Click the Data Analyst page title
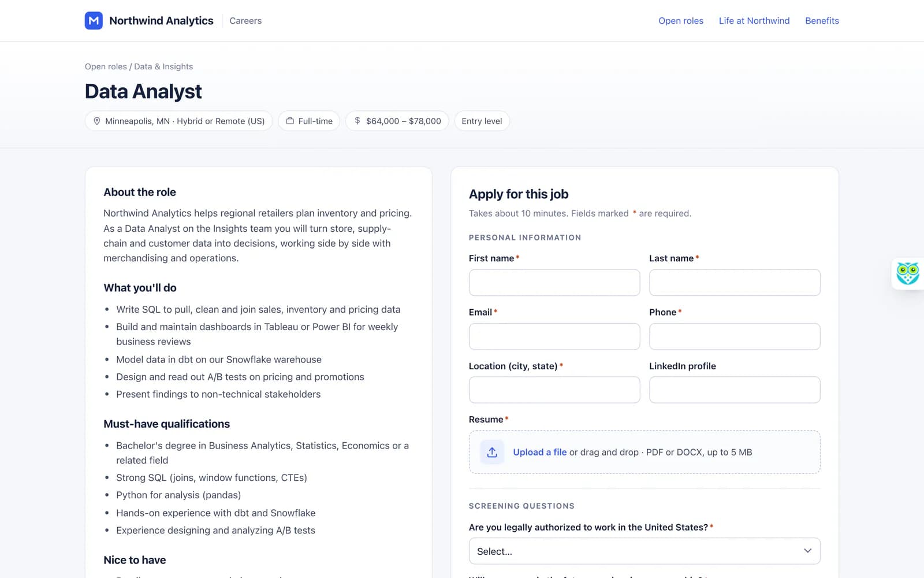Image resolution: width=924 pixels, height=578 pixels. click(143, 91)
